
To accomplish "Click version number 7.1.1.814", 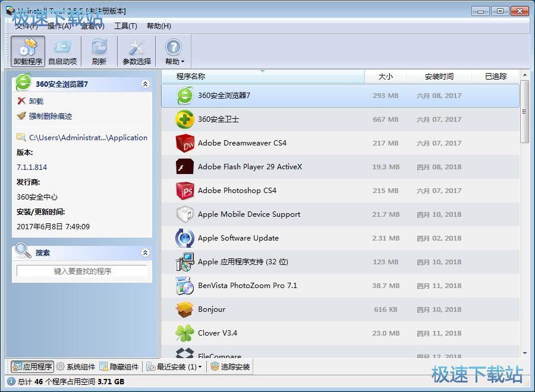I will [x=32, y=167].
